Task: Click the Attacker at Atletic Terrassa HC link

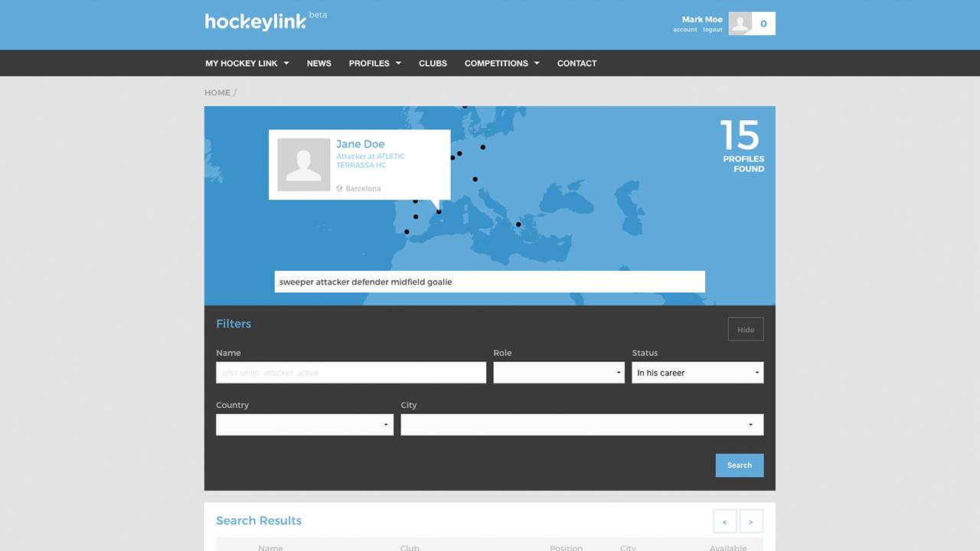Action: pyautogui.click(x=371, y=161)
